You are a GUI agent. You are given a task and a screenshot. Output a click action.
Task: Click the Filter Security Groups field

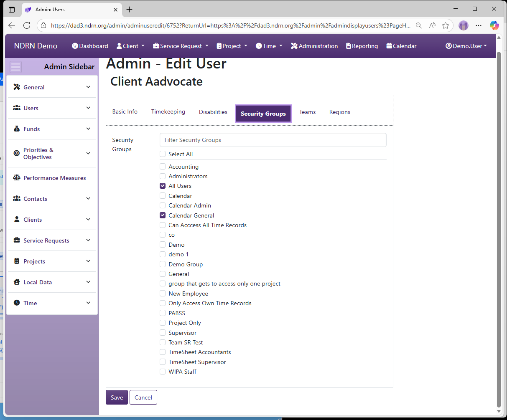(x=273, y=140)
